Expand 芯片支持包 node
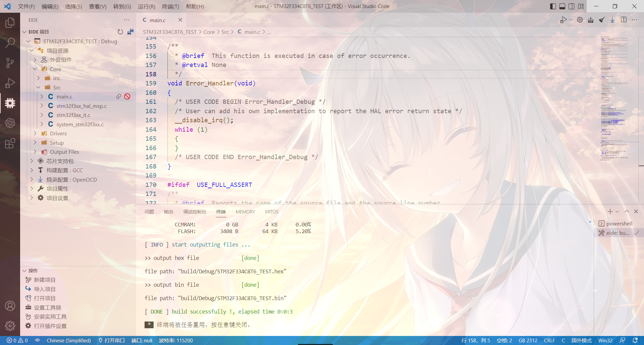The image size is (644, 345). [32, 161]
